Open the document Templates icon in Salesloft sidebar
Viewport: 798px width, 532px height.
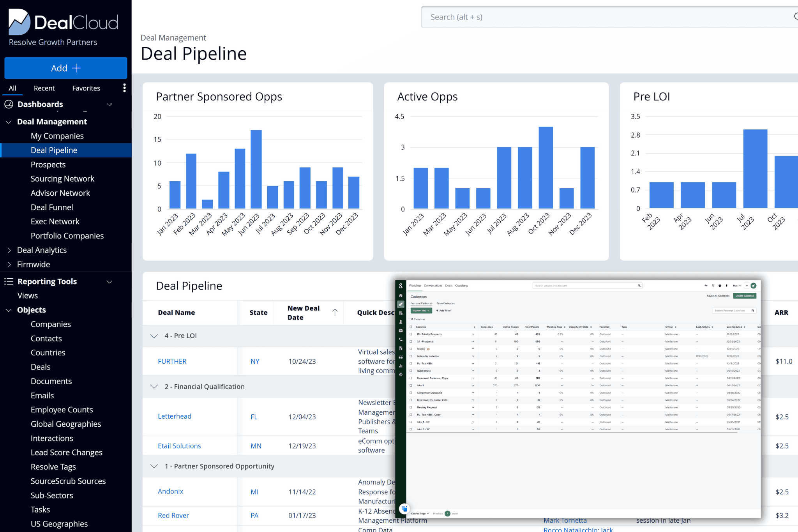[401, 348]
